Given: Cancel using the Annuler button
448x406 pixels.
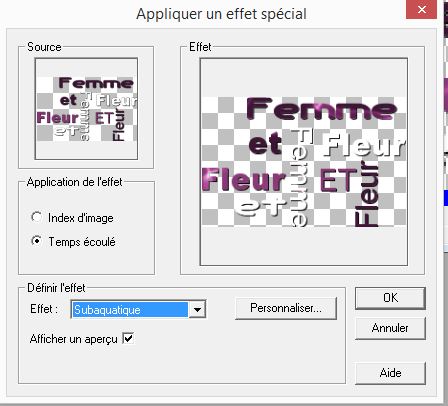Looking at the screenshot, I should 390,328.
